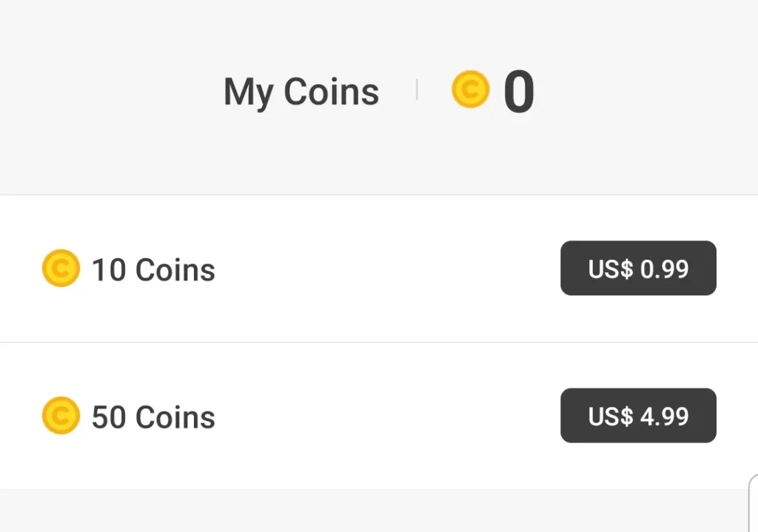Click the divider line between the coin packages
This screenshot has height=532, width=758.
click(379, 342)
